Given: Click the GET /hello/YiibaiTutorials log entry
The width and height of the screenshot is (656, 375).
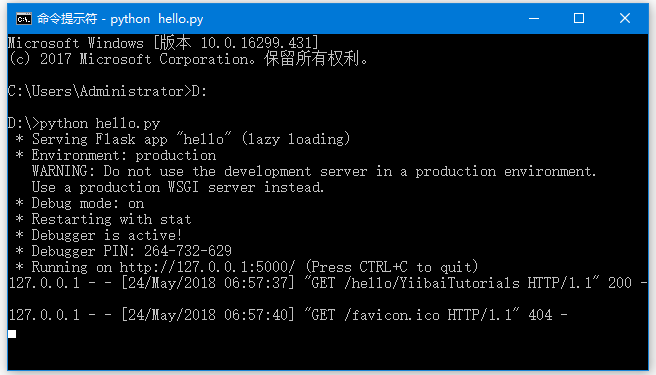Looking at the screenshot, I should (328, 283).
